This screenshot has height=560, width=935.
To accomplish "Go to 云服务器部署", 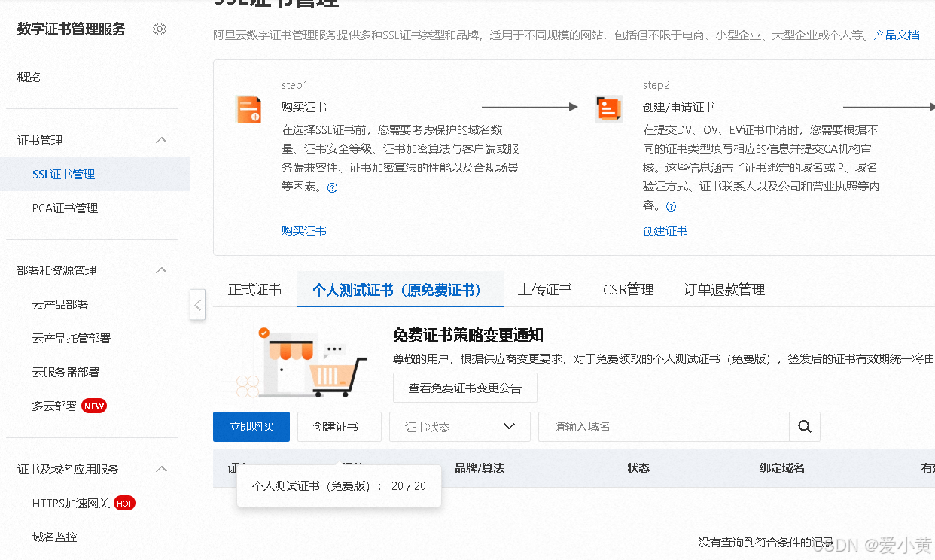I will (x=65, y=373).
